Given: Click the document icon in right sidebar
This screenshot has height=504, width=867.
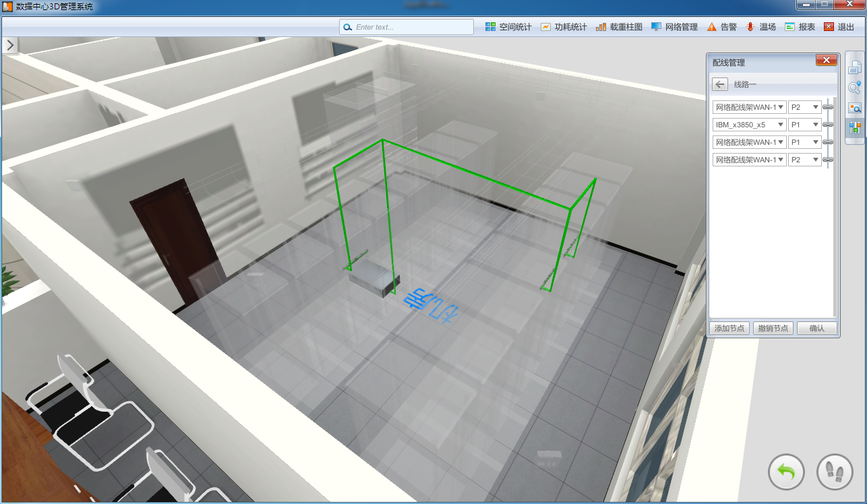Looking at the screenshot, I should (x=854, y=67).
